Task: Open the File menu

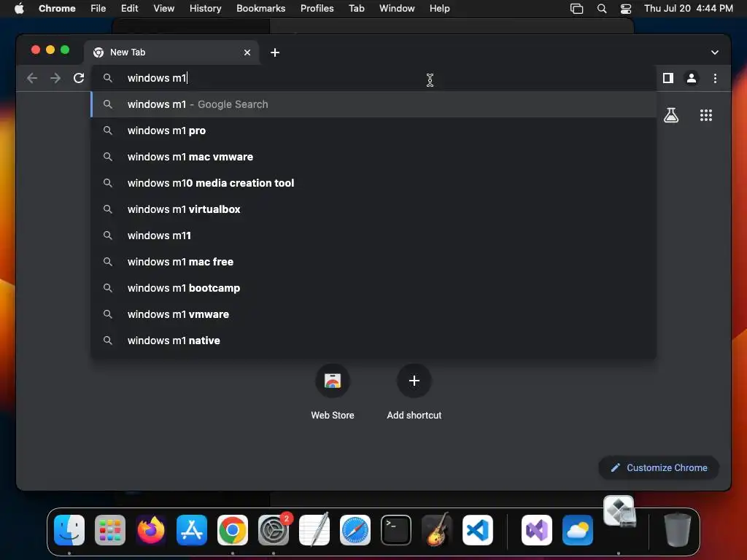Action: tap(98, 9)
